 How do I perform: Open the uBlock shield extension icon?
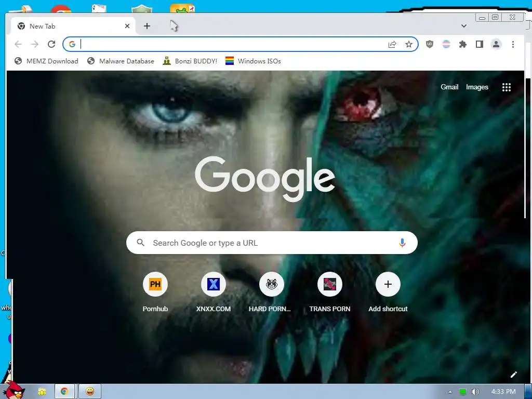tap(430, 44)
